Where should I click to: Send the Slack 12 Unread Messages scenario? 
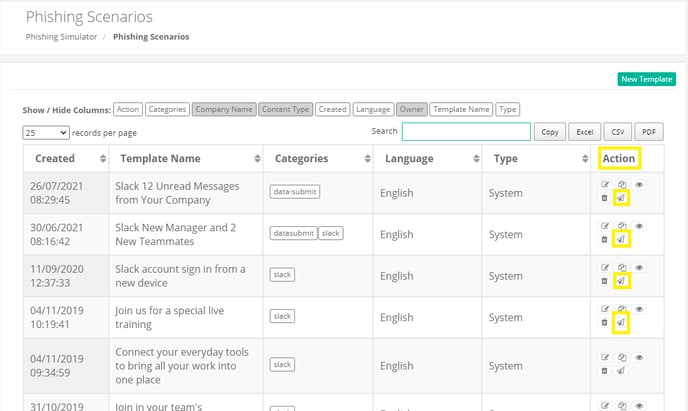tap(621, 198)
